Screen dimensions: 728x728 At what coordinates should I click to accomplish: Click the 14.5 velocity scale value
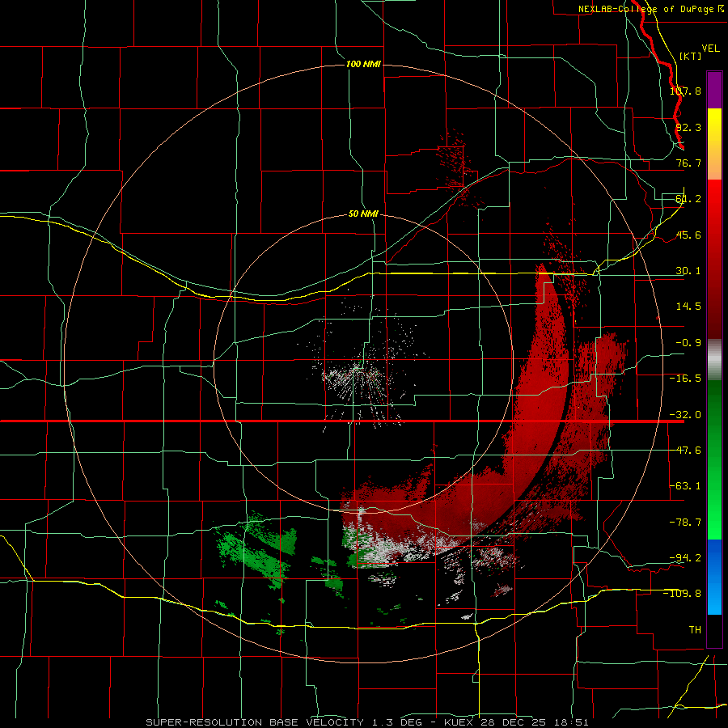point(688,307)
